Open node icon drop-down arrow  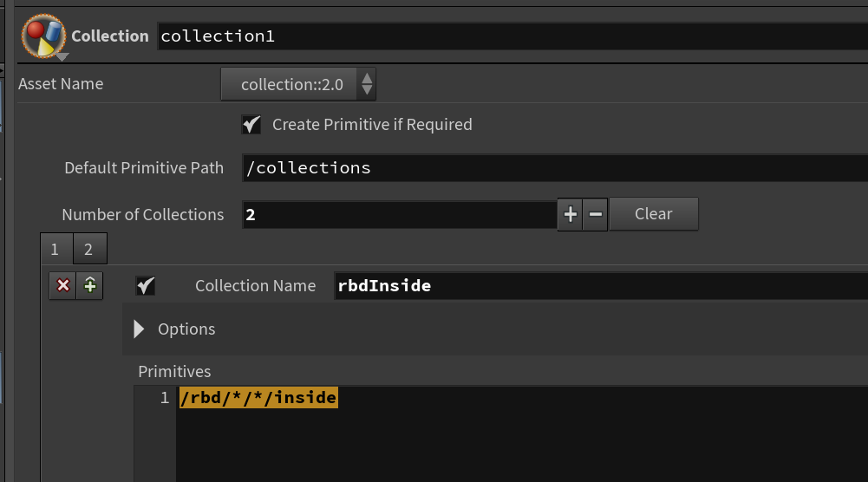pyautogui.click(x=62, y=56)
